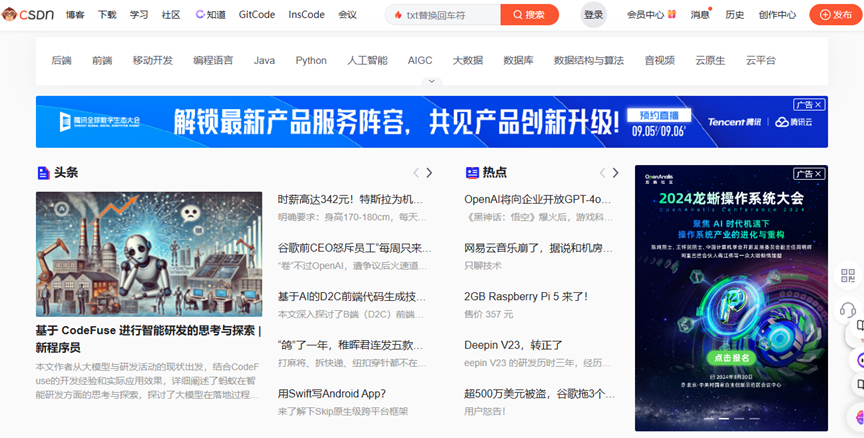The width and height of the screenshot is (864, 438).
Task: Click the first carousel dot in the conference ad
Action: tap(709, 419)
